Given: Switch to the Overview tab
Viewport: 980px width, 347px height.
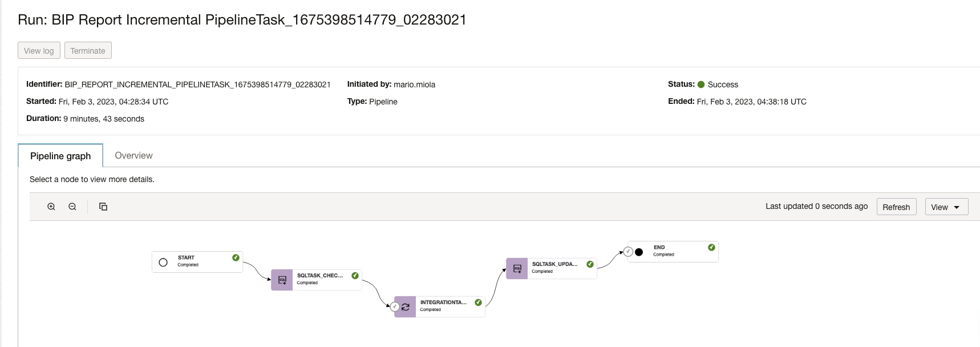Looking at the screenshot, I should pos(133,155).
